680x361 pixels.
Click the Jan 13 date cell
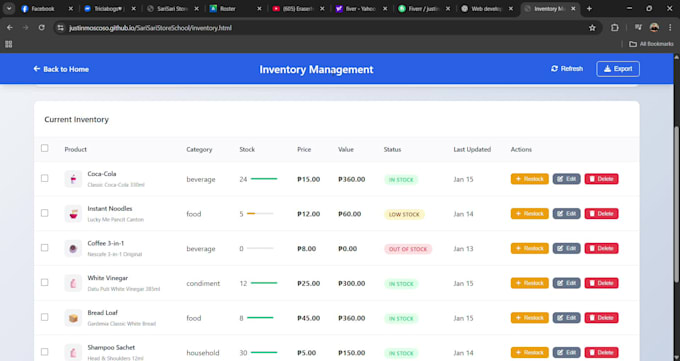pos(464,249)
